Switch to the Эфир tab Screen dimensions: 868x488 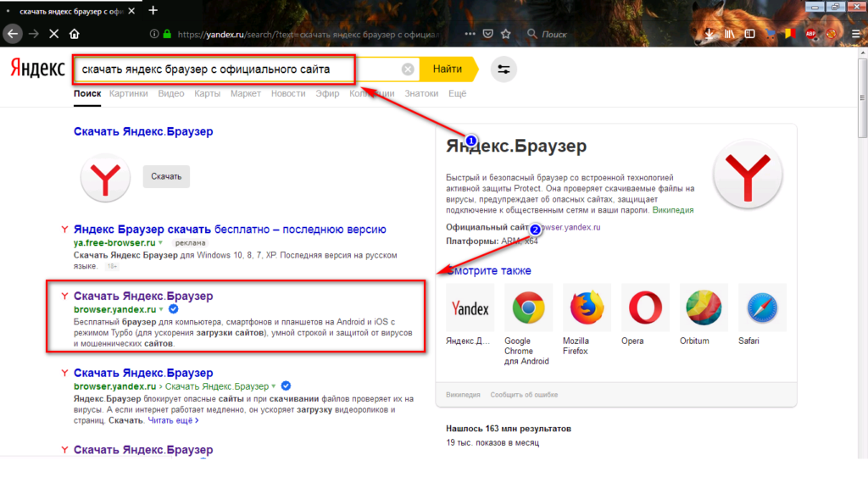327,93
